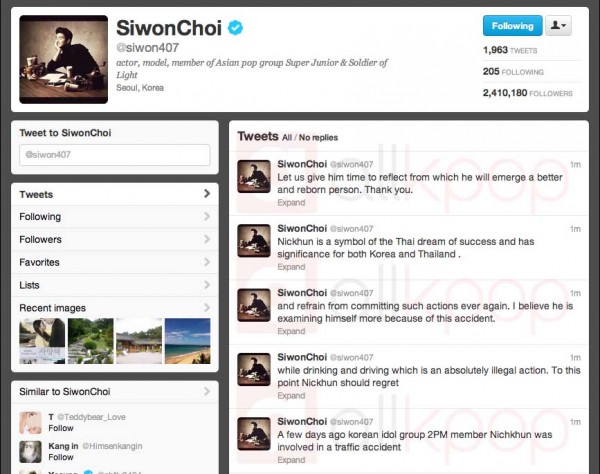Open the 2,410,180 followers count

(528, 93)
